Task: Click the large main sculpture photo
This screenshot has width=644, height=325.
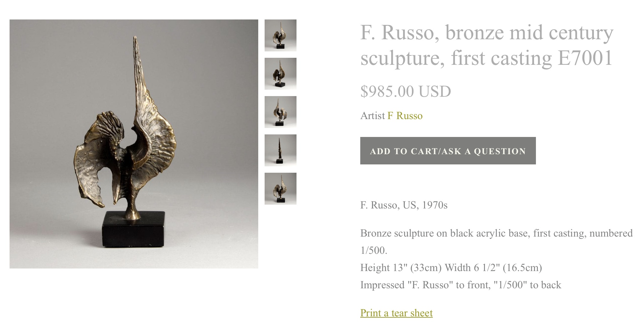Action: [x=134, y=144]
